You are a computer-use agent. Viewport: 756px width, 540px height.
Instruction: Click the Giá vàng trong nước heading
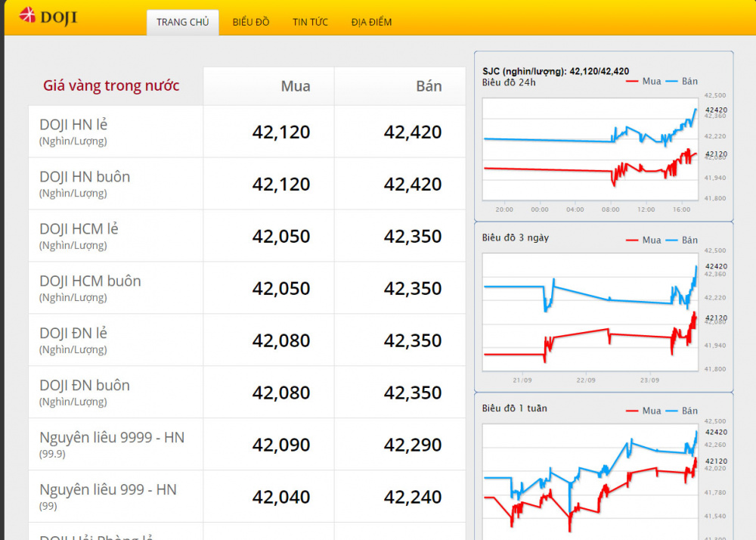[x=111, y=85]
